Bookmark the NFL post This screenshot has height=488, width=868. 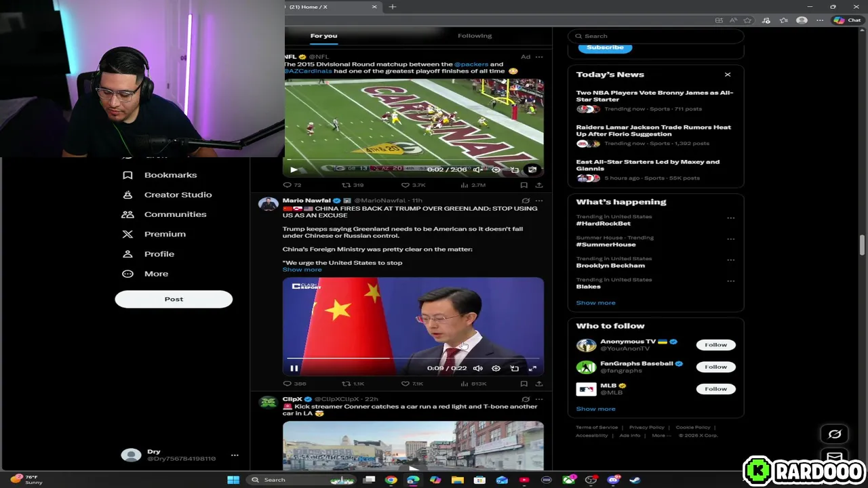(x=524, y=185)
